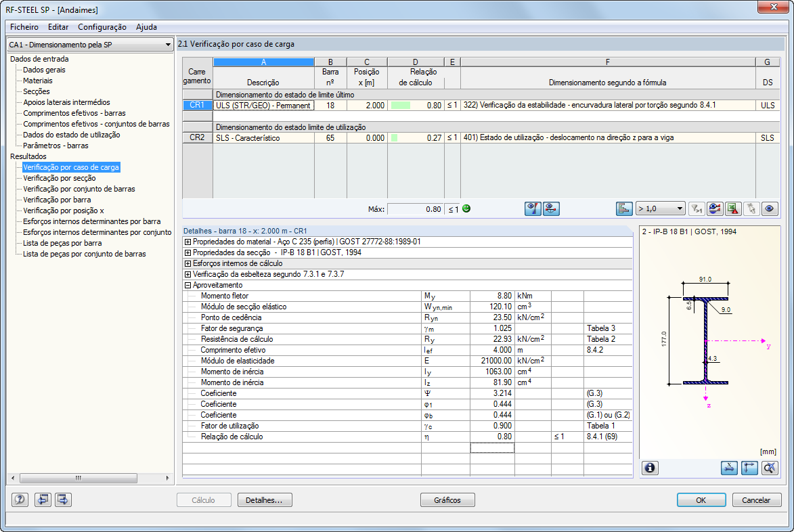The width and height of the screenshot is (794, 532).
Task: Select Apoios laterais intermédios
Action: (x=66, y=102)
